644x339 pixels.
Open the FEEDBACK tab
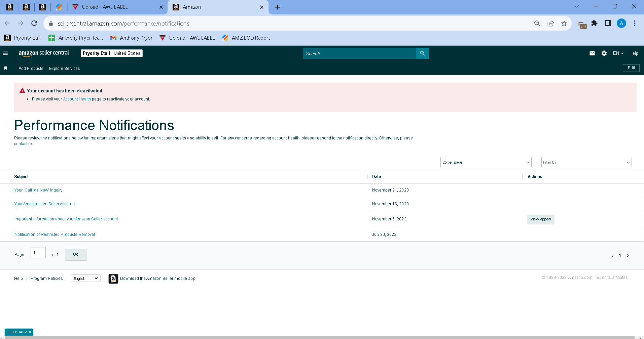[17, 332]
